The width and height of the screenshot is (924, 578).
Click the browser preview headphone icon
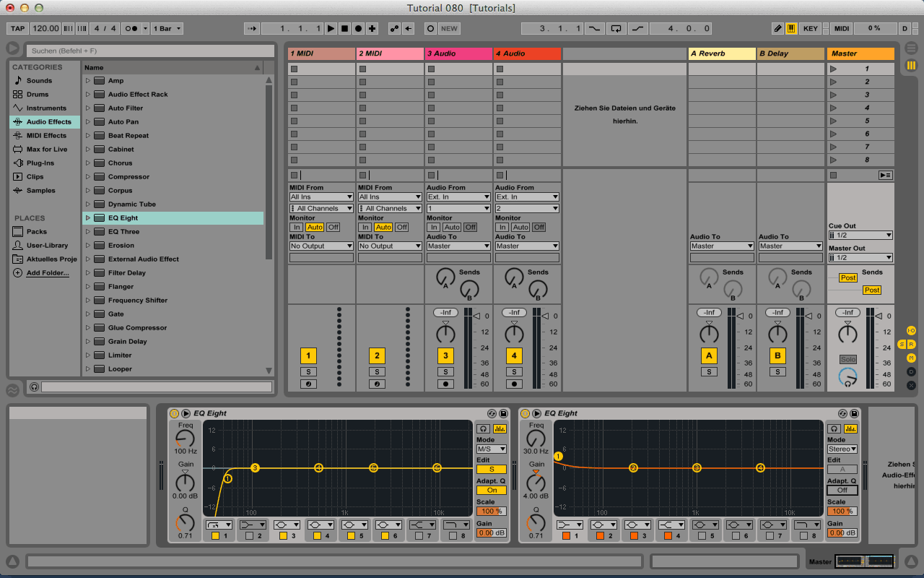tap(34, 387)
